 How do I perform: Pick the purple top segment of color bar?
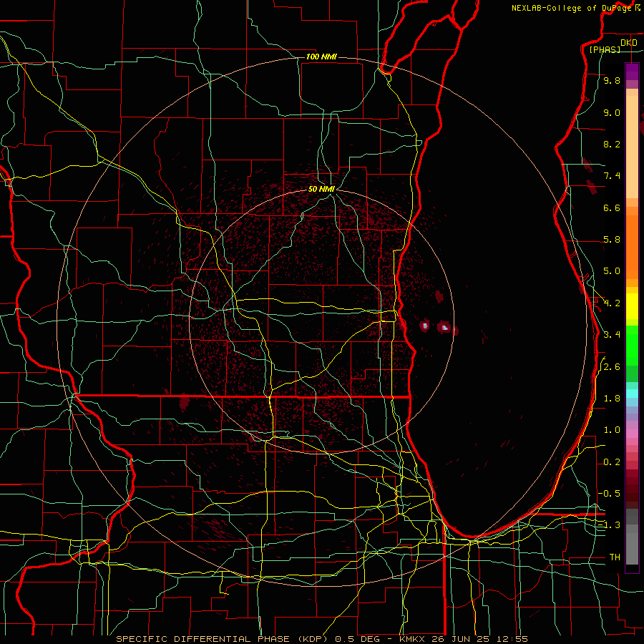632,72
